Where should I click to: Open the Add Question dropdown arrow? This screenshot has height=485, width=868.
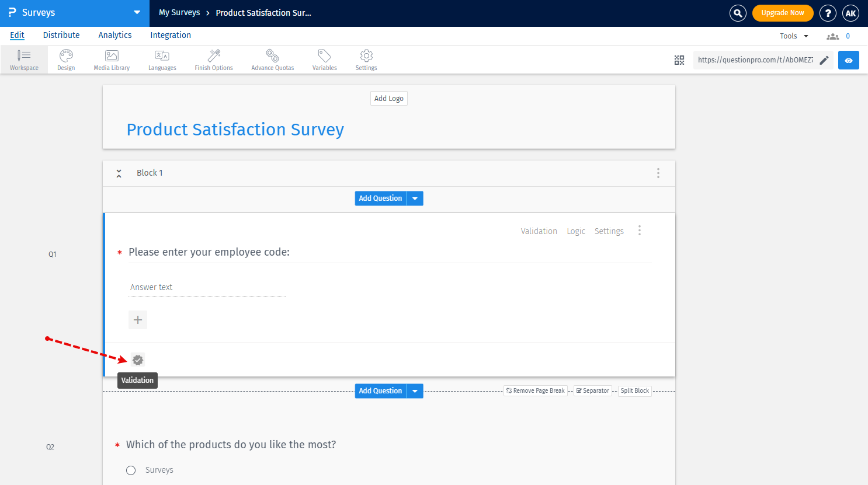click(415, 198)
